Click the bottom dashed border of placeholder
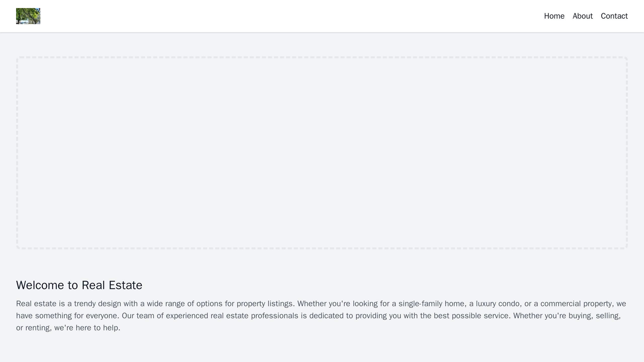This screenshot has width=644, height=362. click(322, 248)
